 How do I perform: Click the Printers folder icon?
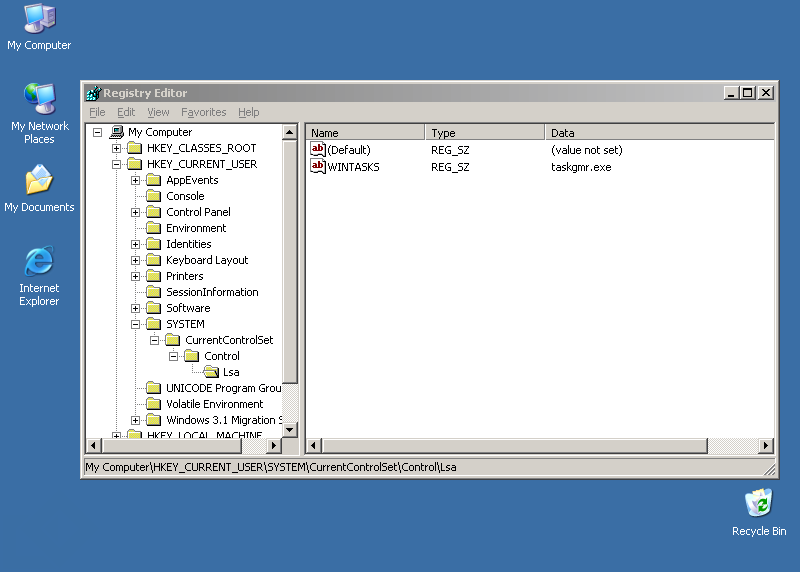click(154, 276)
